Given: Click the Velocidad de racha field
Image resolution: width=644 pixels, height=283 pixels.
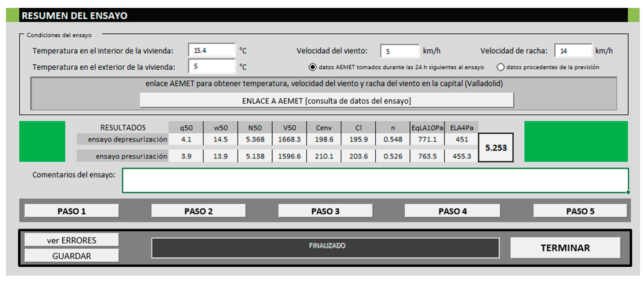Looking at the screenshot, I should point(573,51).
